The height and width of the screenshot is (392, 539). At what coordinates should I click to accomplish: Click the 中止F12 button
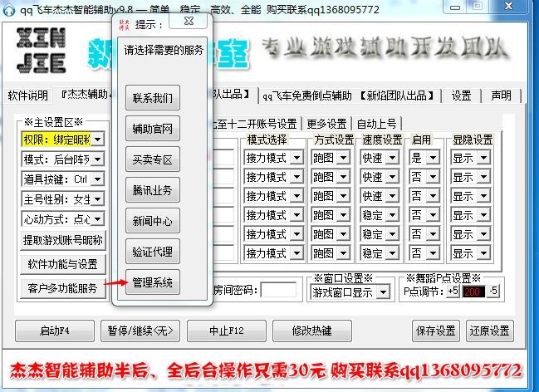coord(227,331)
